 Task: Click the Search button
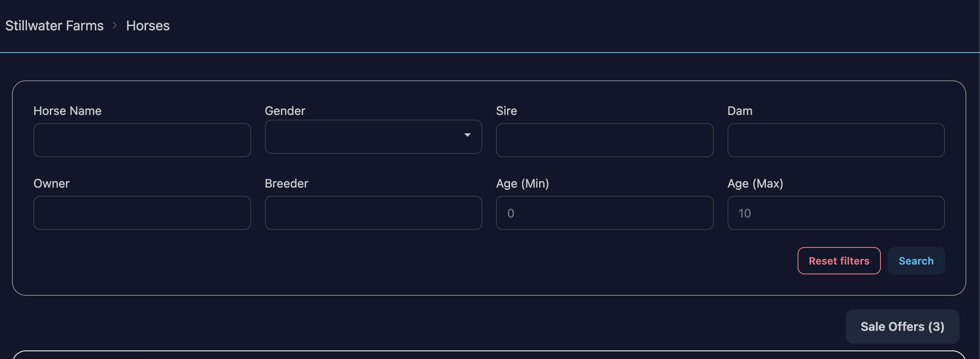point(916,261)
